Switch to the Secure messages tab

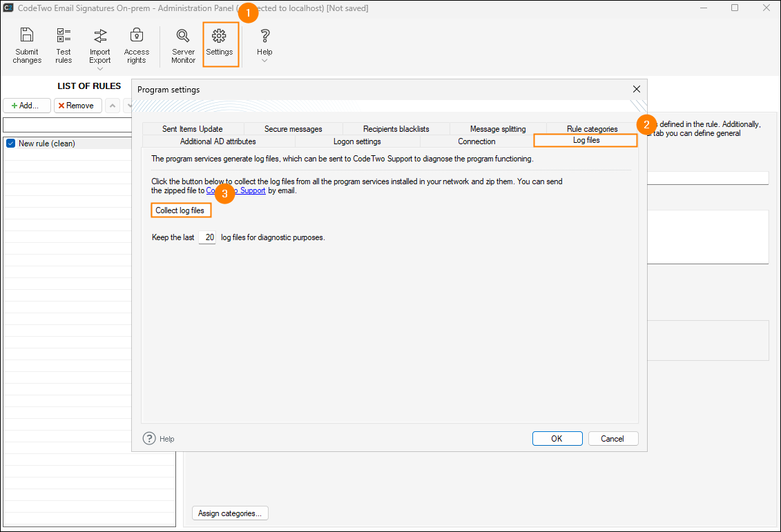pyautogui.click(x=293, y=128)
